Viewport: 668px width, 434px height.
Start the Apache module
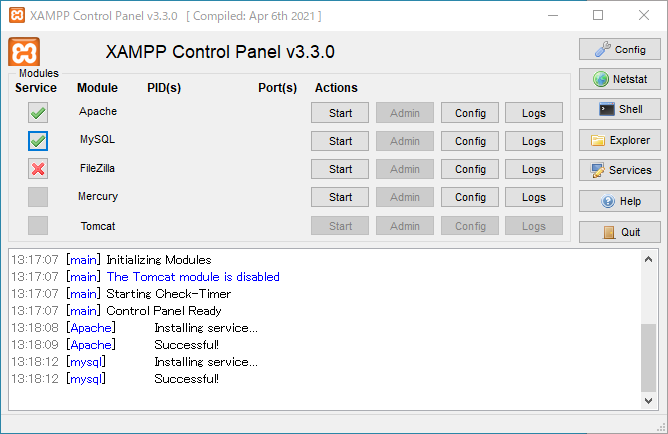pos(340,113)
